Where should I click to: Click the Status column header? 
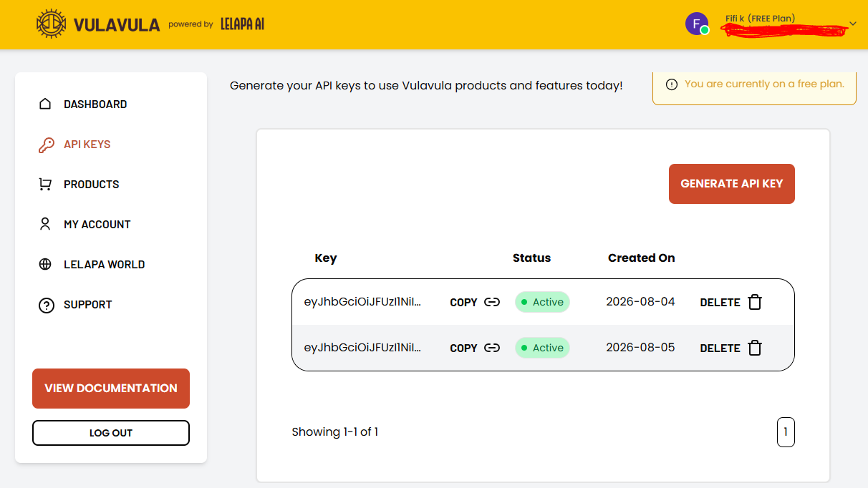point(532,258)
